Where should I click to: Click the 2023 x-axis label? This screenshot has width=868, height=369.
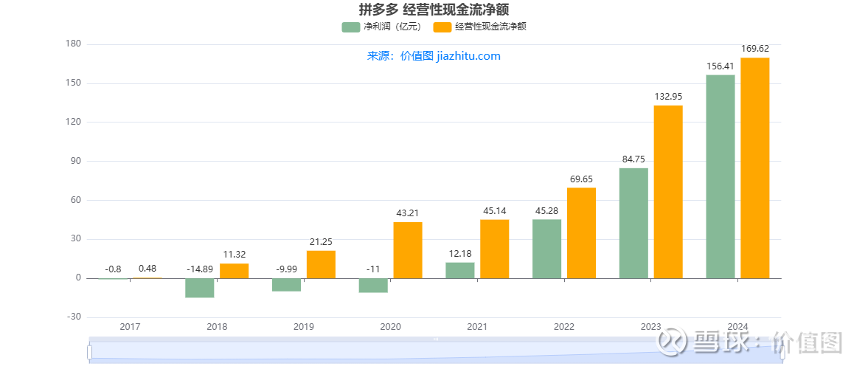[x=650, y=327]
